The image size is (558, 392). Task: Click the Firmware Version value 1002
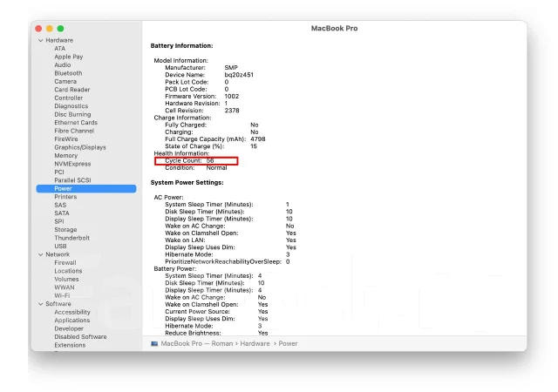pos(232,97)
